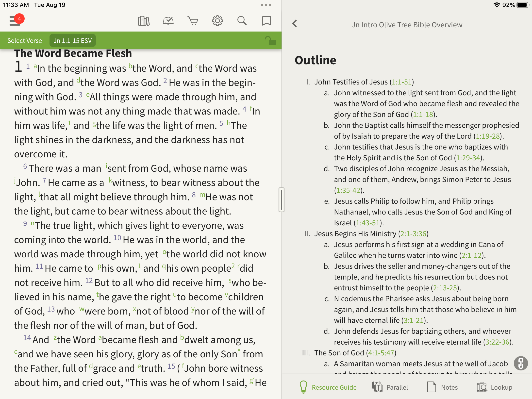Select the Resource Guide tab
Image resolution: width=532 pixels, height=399 pixels.
click(328, 387)
